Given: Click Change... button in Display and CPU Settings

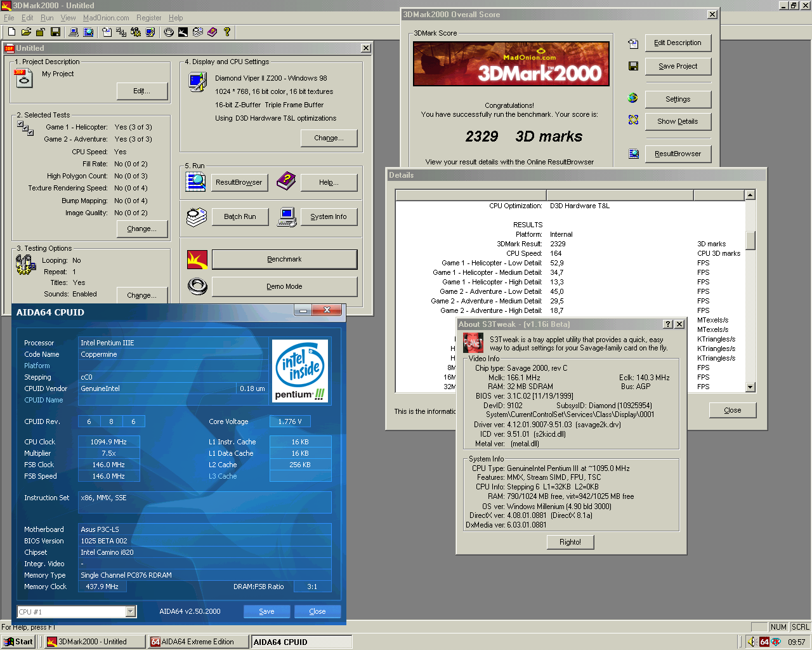Looking at the screenshot, I should [329, 138].
